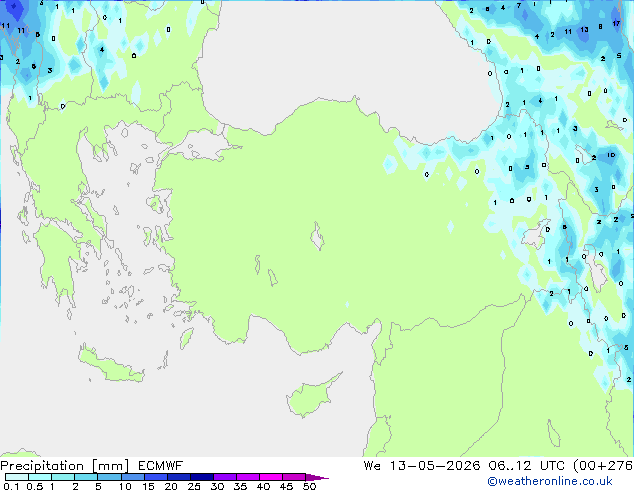Pick the 10–15 mm blue legend swatch
The height and width of the screenshot is (490, 634).
(133, 477)
